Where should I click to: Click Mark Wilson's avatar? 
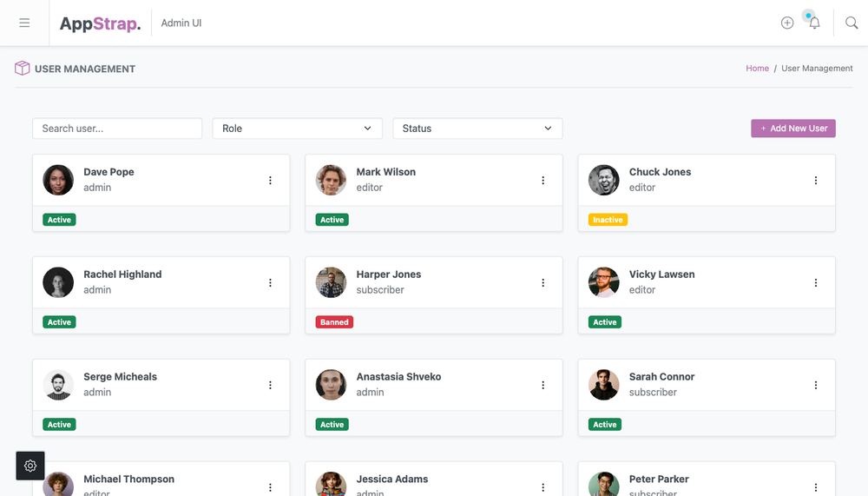[331, 180]
